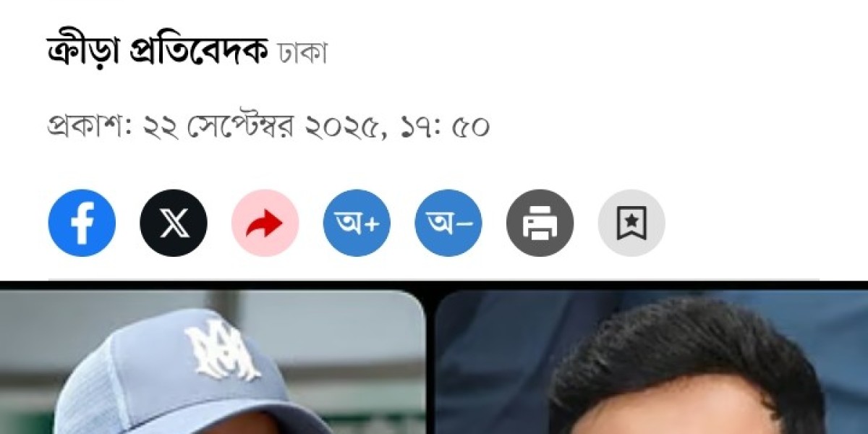868x434 pixels.
Task: Bookmark the article with star icon
Action: click(x=631, y=223)
